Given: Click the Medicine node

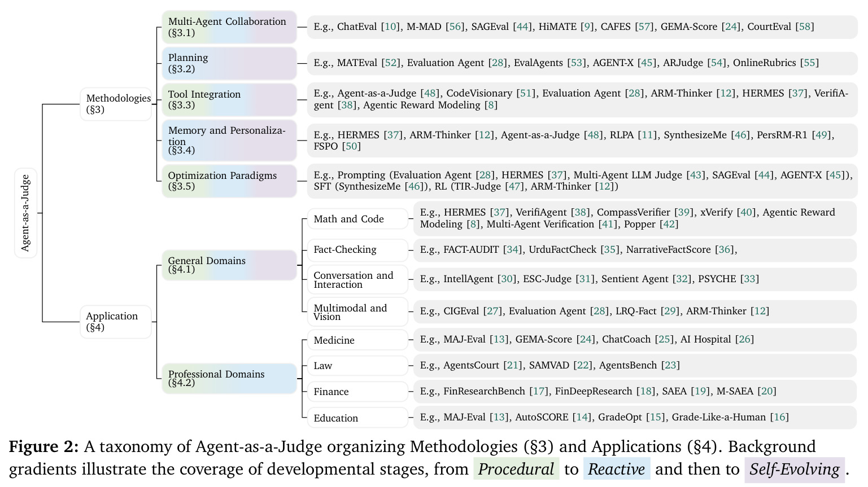Looking at the screenshot, I should 357,340.
